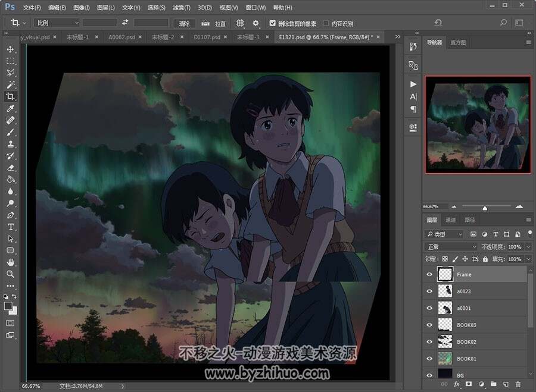The image size is (536, 392).
Task: Toggle Quick Mask mode
Action: 10,322
